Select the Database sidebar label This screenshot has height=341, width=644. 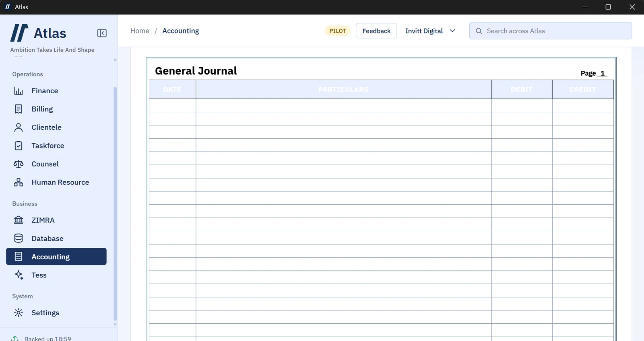pos(47,238)
